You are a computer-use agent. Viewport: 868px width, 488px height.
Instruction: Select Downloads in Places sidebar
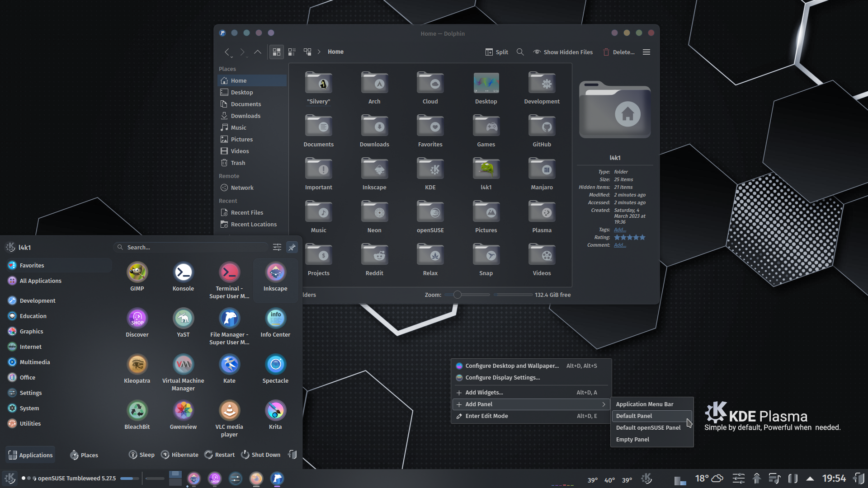pyautogui.click(x=252, y=116)
